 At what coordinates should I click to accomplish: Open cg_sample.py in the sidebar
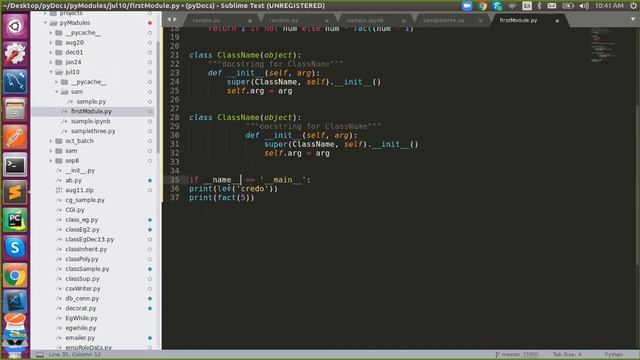[85, 200]
